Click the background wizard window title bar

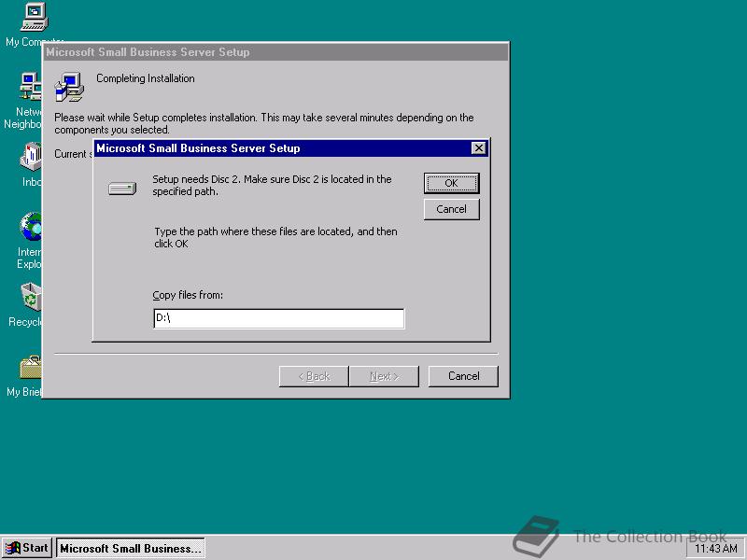[275, 52]
